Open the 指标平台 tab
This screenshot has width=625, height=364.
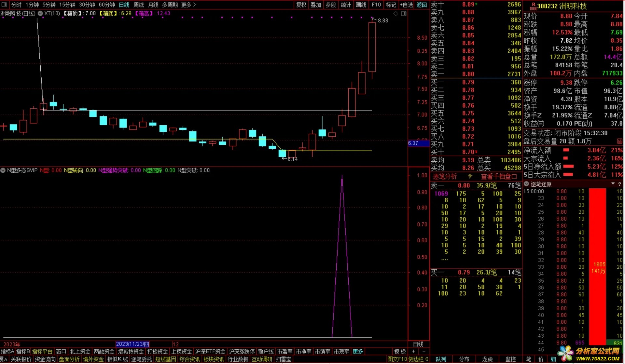(x=42, y=351)
